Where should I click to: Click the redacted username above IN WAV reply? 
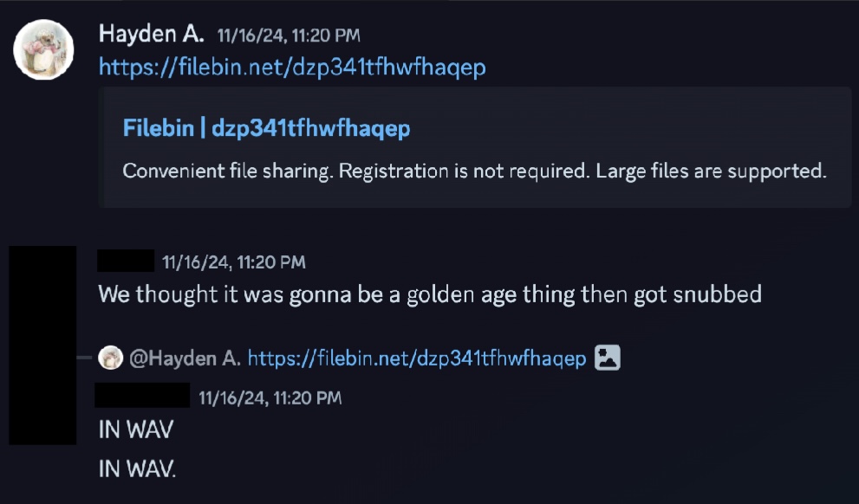tap(142, 395)
